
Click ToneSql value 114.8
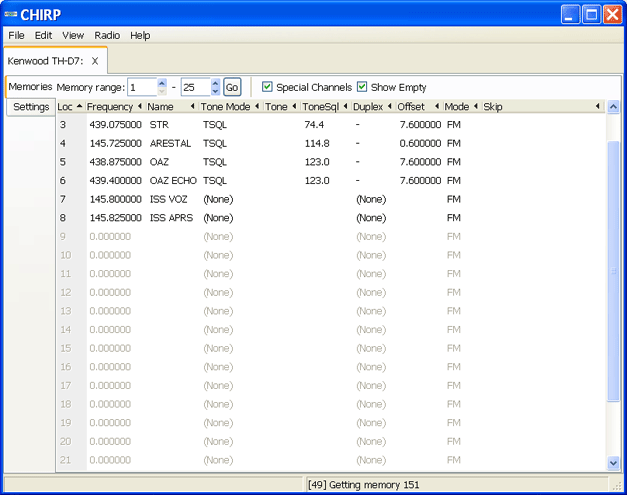[317, 144]
